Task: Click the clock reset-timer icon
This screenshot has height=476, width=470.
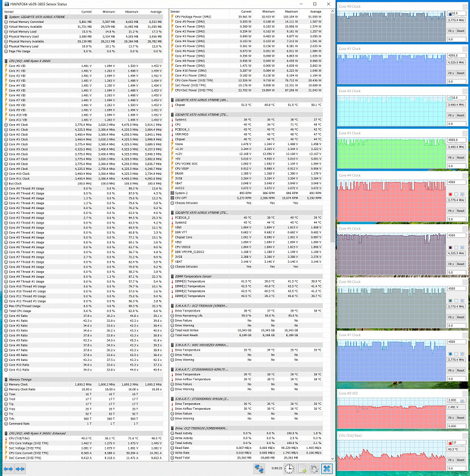Action: pyautogui.click(x=289, y=468)
